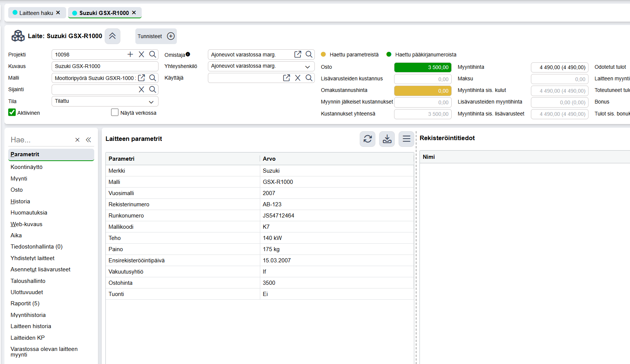The image size is (630, 364).
Task: Open Raportit (5) section
Action: click(x=25, y=303)
